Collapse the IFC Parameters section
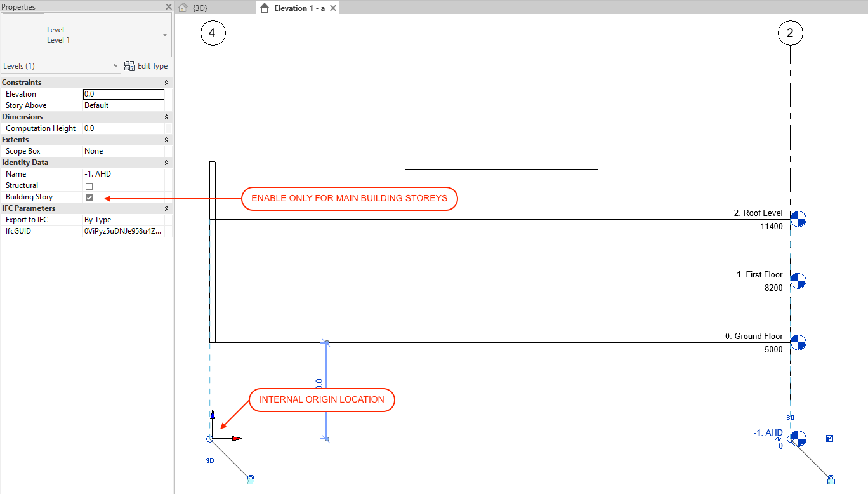Viewport: 868px width, 494px height. 166,208
